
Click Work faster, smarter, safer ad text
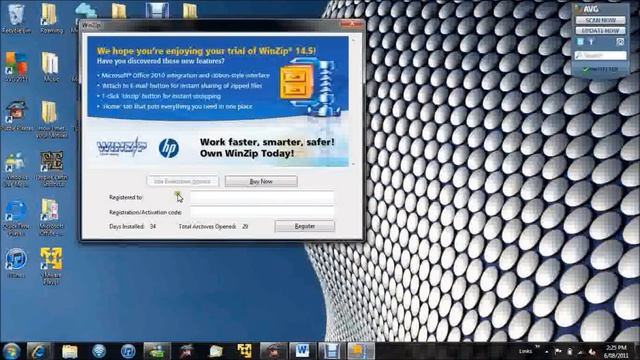[267, 148]
